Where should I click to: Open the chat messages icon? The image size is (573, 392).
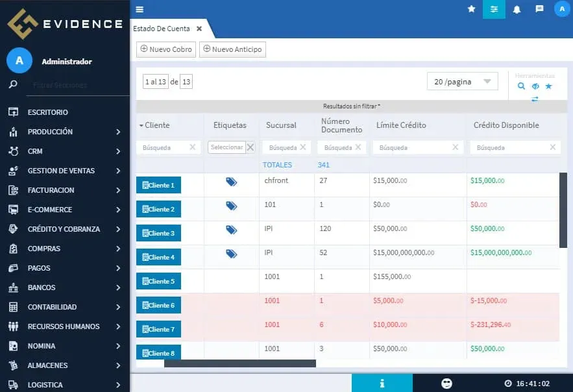point(539,9)
